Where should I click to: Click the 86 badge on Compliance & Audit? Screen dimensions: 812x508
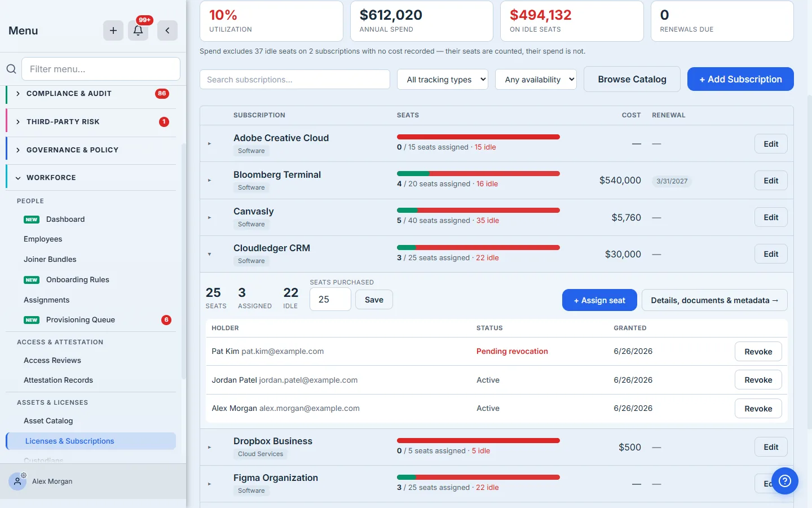[x=162, y=94]
